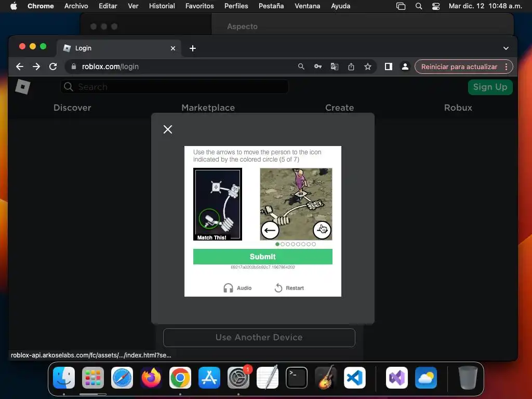Image resolution: width=532 pixels, height=399 pixels.
Task: Toggle the Chrome side panel
Action: pos(389,66)
